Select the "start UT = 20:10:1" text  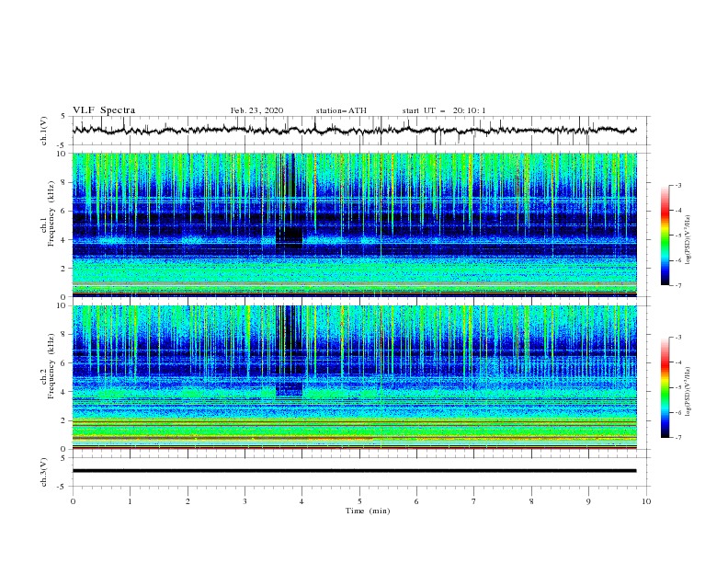coord(444,110)
